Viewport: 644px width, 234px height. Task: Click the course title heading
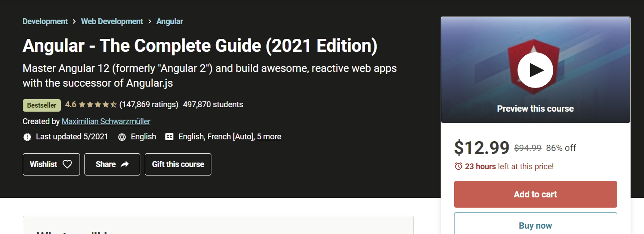point(200,46)
